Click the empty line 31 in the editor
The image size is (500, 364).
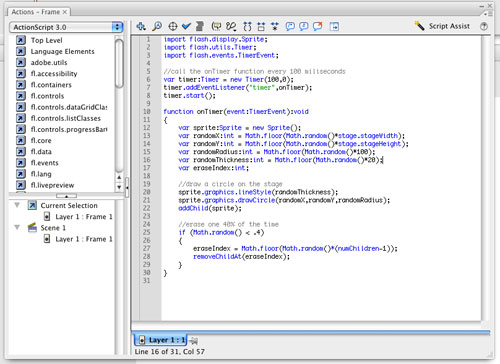click(320, 281)
